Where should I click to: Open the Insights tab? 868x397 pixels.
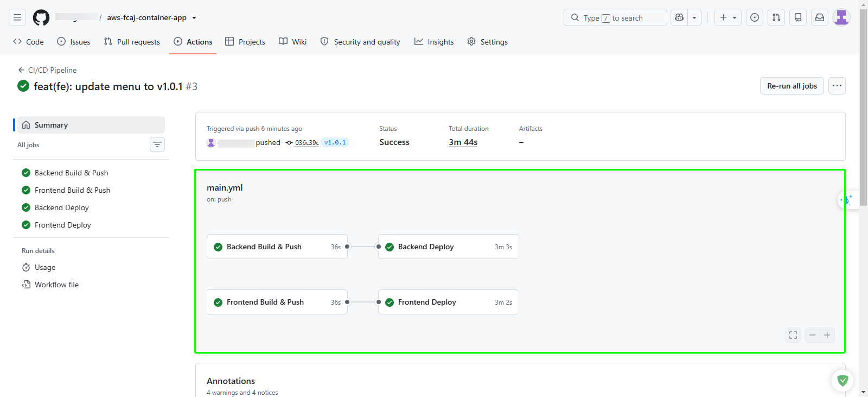434,42
